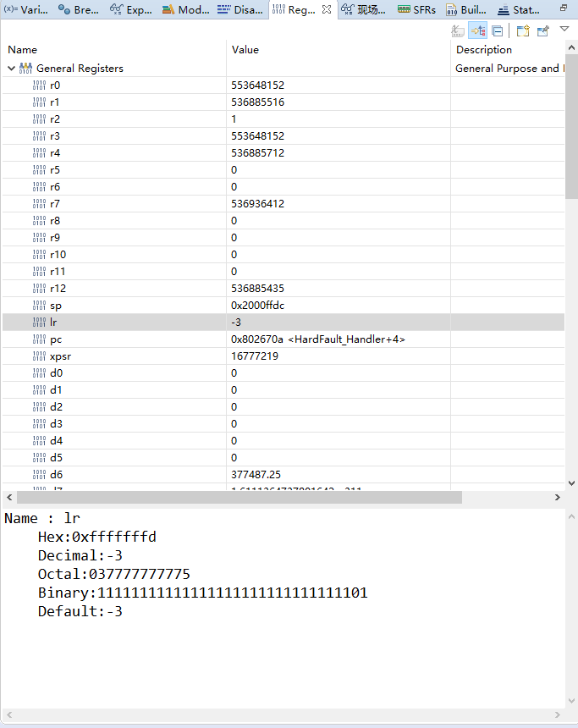This screenshot has height=728, width=578.
Task: Pin the Registers view using the pin icon
Action: point(545,30)
